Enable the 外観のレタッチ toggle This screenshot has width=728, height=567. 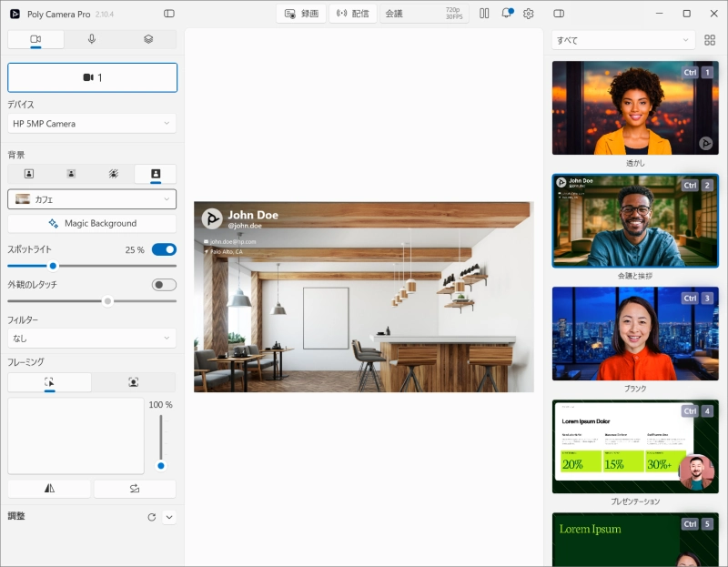tap(164, 285)
